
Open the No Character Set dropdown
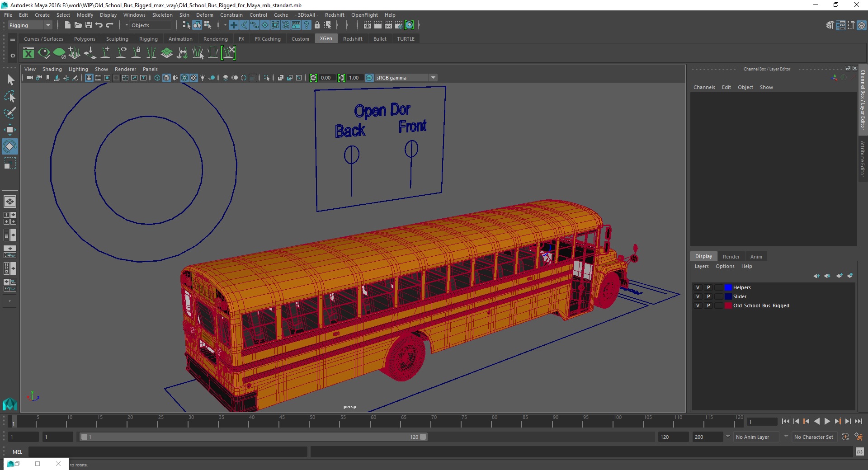point(814,437)
